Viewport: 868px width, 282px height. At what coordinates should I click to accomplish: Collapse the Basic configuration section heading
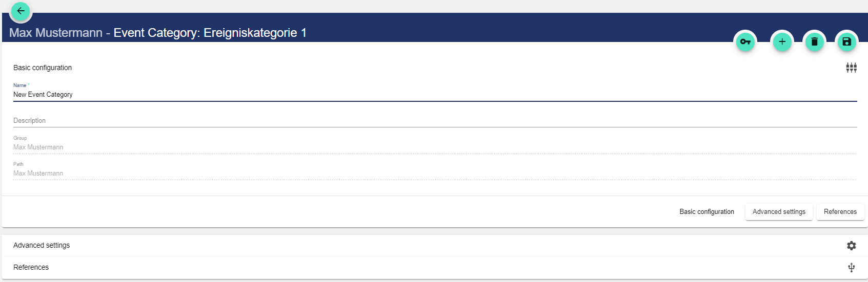point(43,68)
